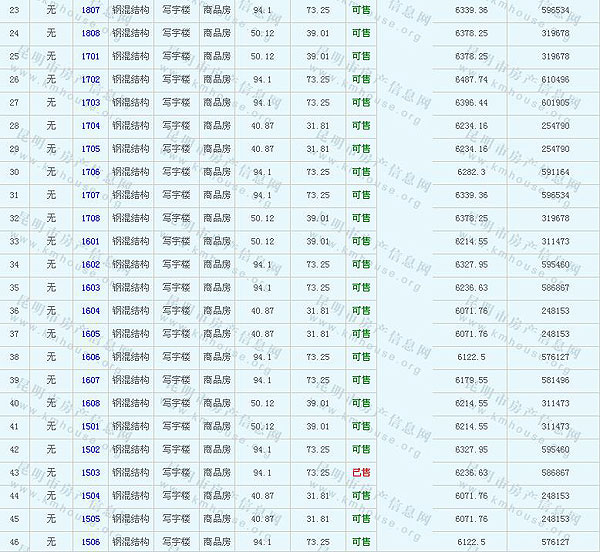The width and height of the screenshot is (600, 552).
Task: Open room 1704 link
Action: (90, 125)
